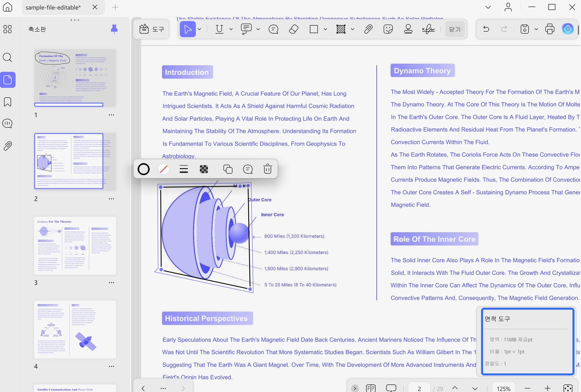The image size is (581, 392).
Task: Open a new tab with the plus button
Action: click(115, 7)
